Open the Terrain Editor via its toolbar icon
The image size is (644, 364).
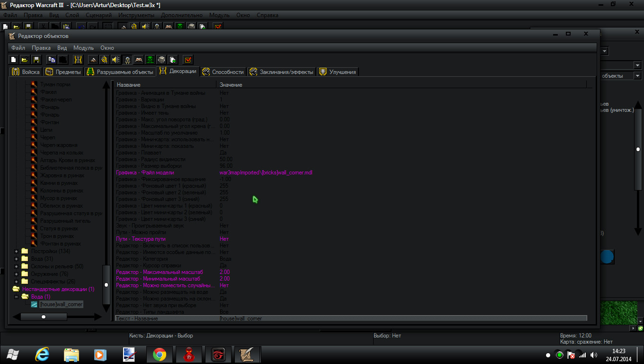point(93,60)
